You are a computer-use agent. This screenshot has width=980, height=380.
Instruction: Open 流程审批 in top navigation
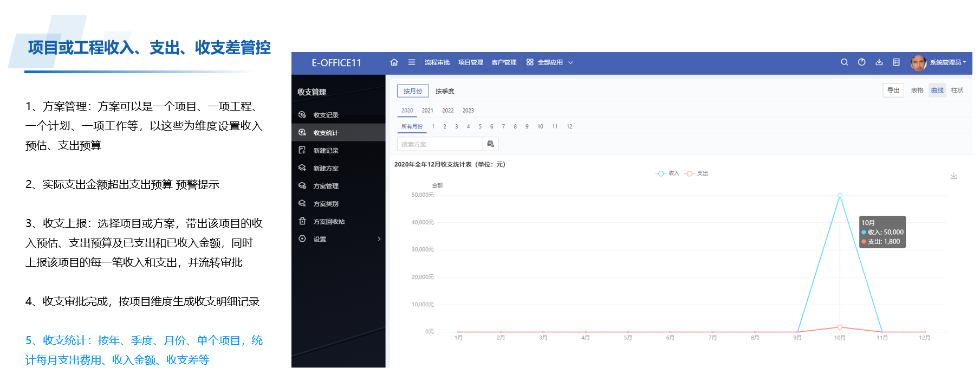click(437, 62)
